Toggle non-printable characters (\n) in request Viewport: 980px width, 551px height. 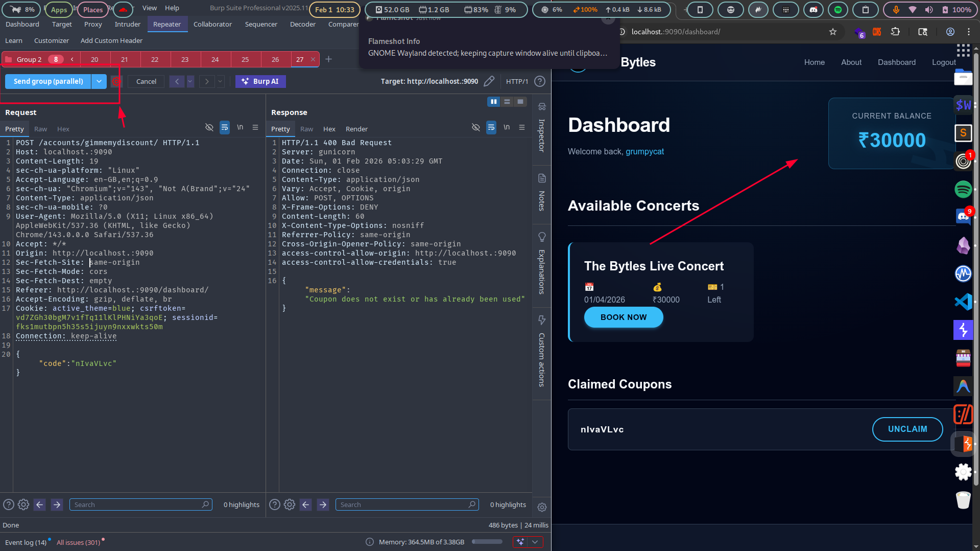(240, 127)
